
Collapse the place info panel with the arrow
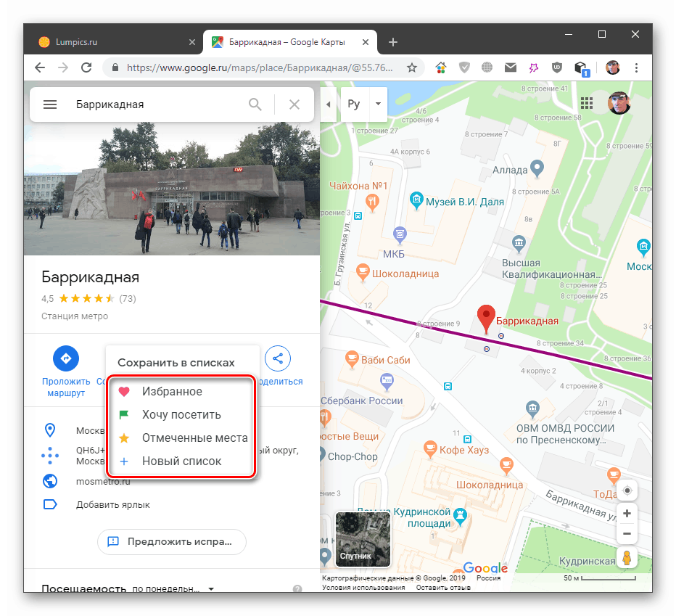[328, 104]
